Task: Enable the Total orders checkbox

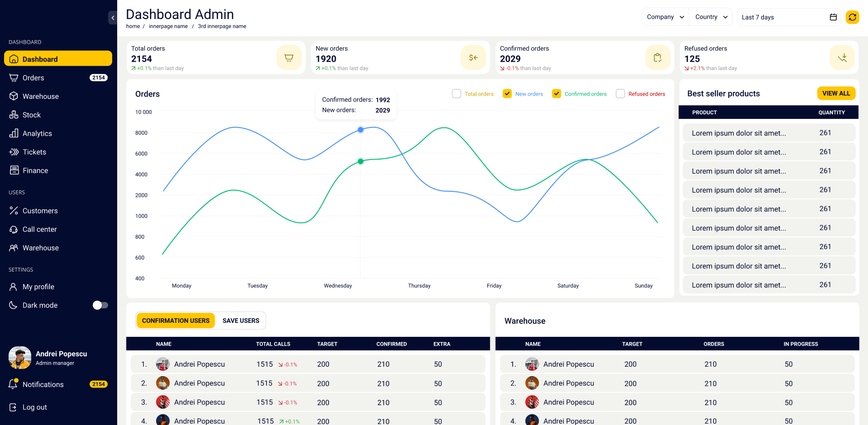Action: [456, 93]
